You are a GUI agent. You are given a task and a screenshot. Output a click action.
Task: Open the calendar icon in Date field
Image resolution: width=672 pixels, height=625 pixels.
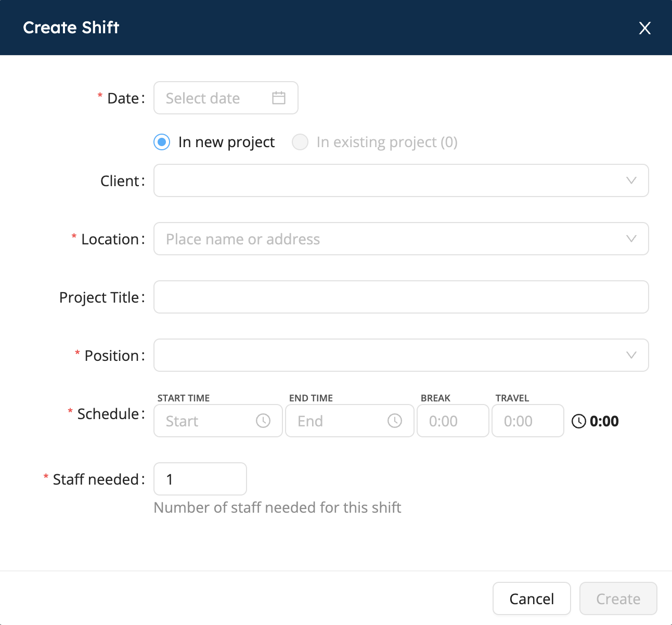pos(279,98)
